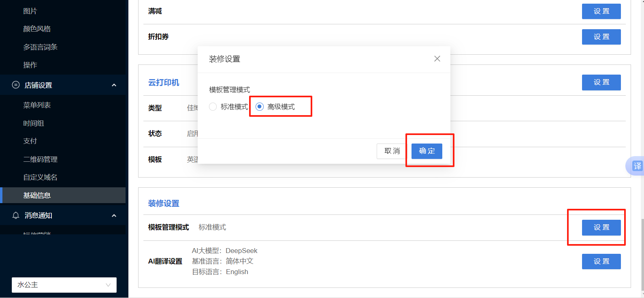Select the 标准模式 radio button
Screen dimensions: 644x298
click(x=213, y=107)
